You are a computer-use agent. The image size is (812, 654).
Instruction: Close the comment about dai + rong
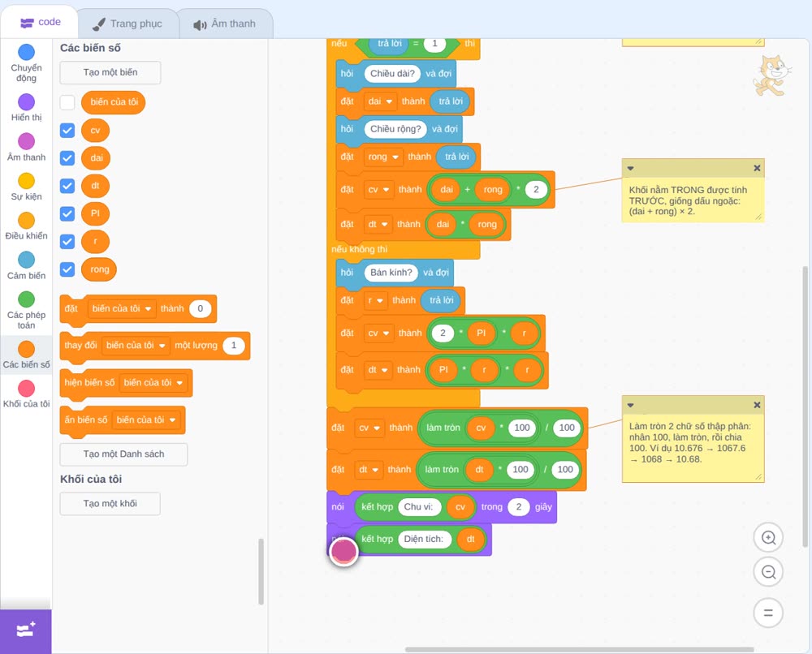(757, 168)
